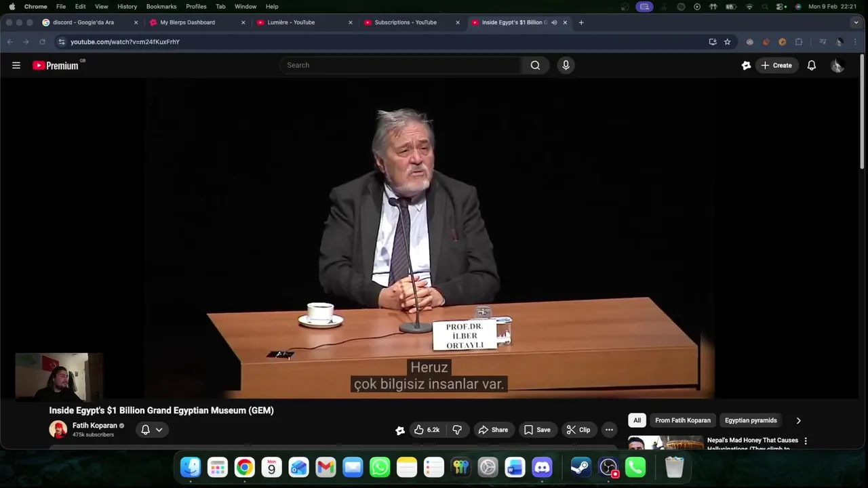The height and width of the screenshot is (488, 868).
Task: Open WhatsApp from the dock
Action: coord(380,467)
